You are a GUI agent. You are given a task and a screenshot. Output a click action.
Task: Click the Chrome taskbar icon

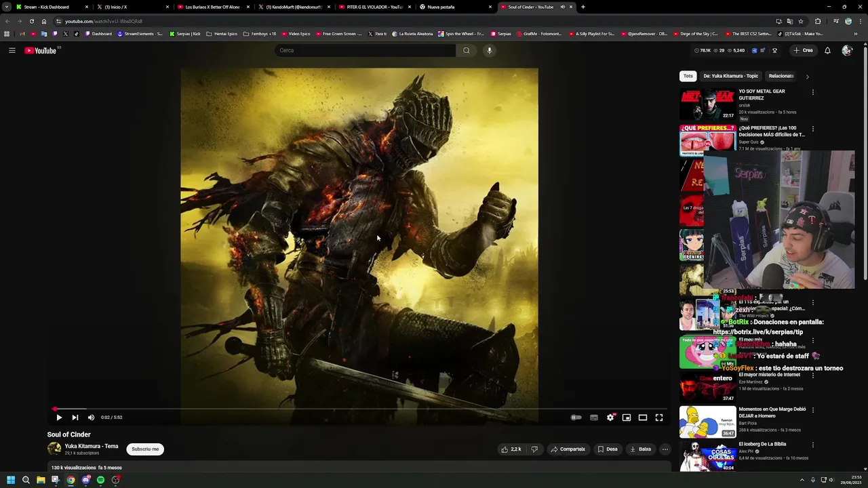coord(71,480)
